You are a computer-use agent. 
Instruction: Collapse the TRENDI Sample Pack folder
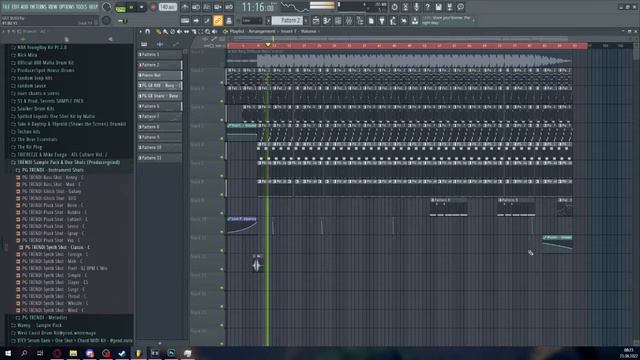pos(69,162)
